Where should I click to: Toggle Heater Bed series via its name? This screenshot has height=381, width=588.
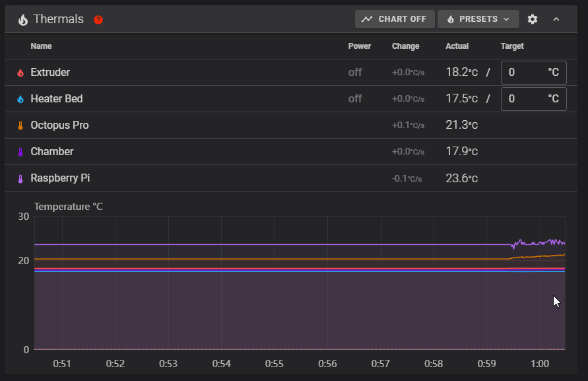pyautogui.click(x=57, y=99)
